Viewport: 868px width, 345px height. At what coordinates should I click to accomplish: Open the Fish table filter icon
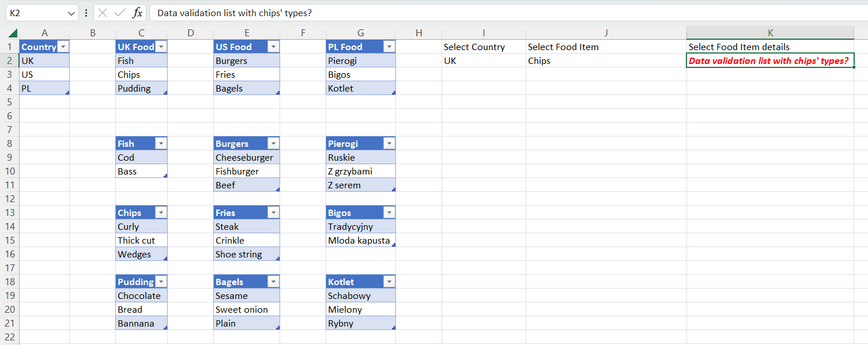coord(160,143)
